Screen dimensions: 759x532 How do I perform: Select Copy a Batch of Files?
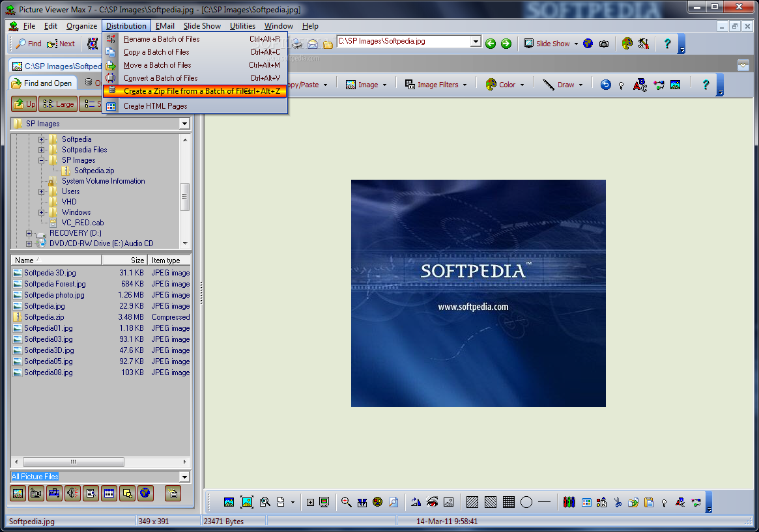(195, 52)
